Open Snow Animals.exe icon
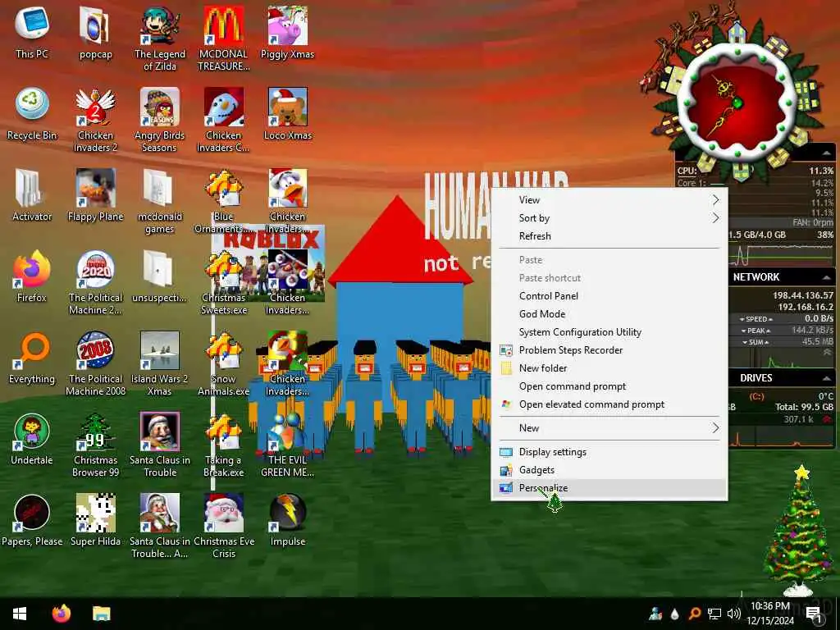Screen dimensions: 840x630 click(x=224, y=363)
